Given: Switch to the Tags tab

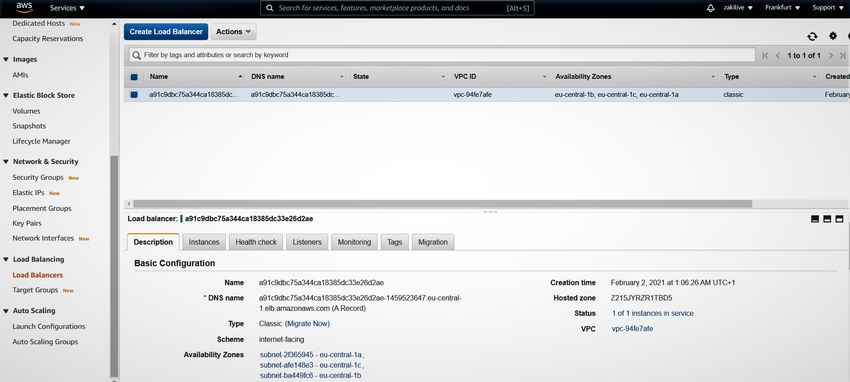Looking at the screenshot, I should (395, 242).
